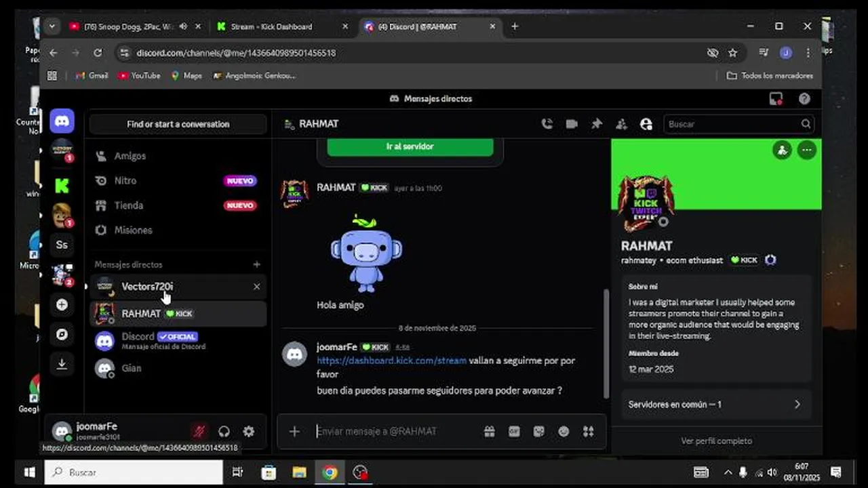Image resolution: width=868 pixels, height=488 pixels.
Task: Open the Windows notification center icon
Action: coord(836,472)
